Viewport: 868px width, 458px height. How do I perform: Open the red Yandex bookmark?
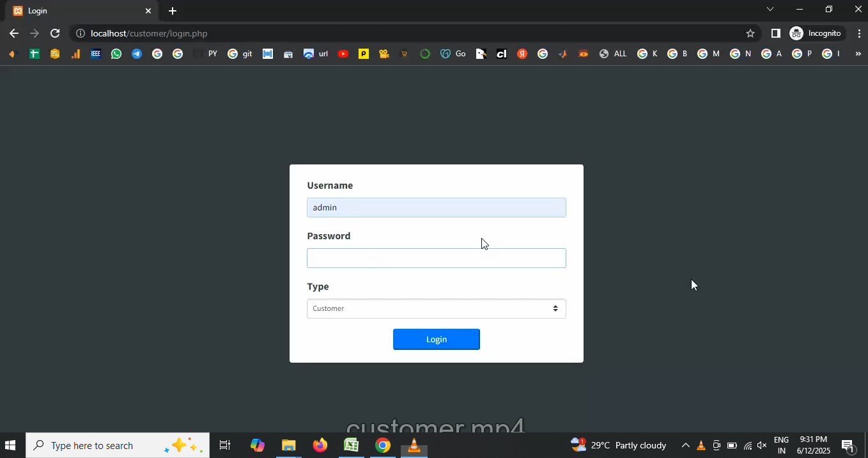[522, 54]
